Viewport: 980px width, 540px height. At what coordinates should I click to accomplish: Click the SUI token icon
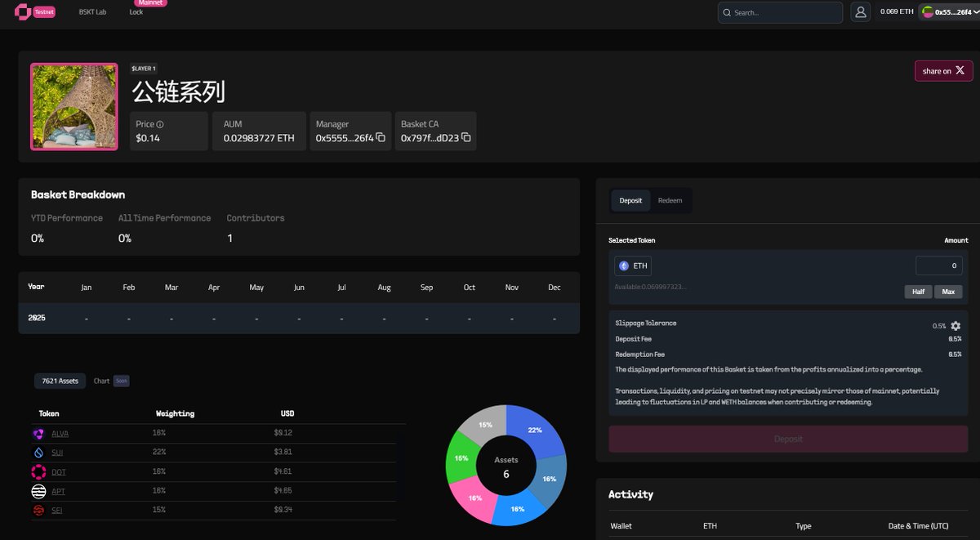38,452
